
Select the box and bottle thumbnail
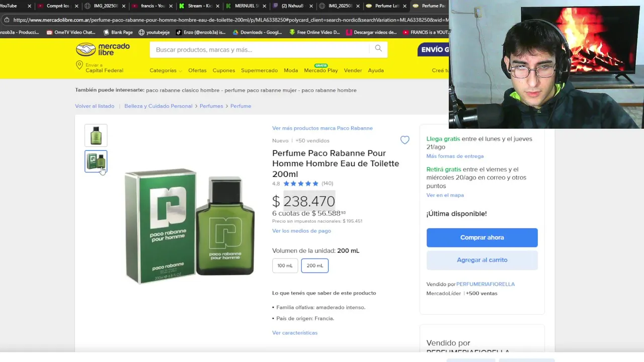coord(96,161)
